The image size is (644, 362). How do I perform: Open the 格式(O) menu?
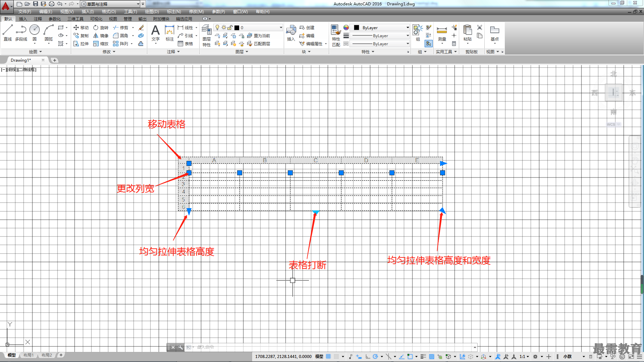109,12
